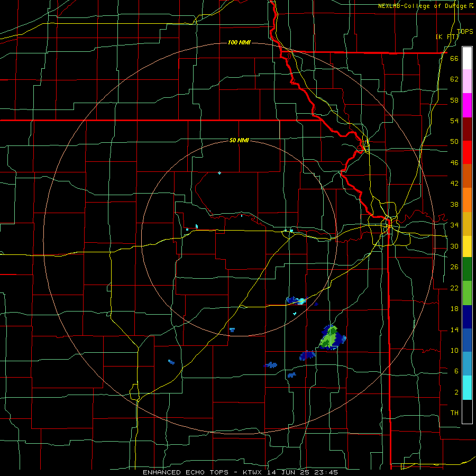Select the magenta swatch on the color scale
The width and height of the screenshot is (476, 476).
(x=467, y=105)
